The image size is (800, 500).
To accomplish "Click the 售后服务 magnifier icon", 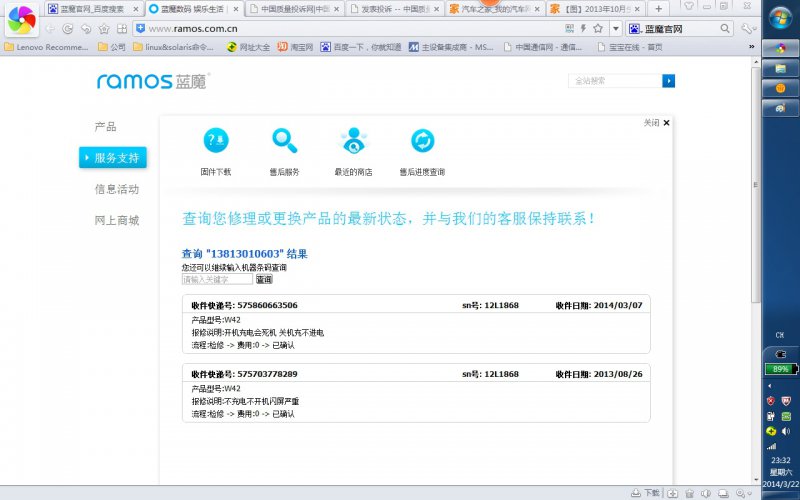I will 284,140.
